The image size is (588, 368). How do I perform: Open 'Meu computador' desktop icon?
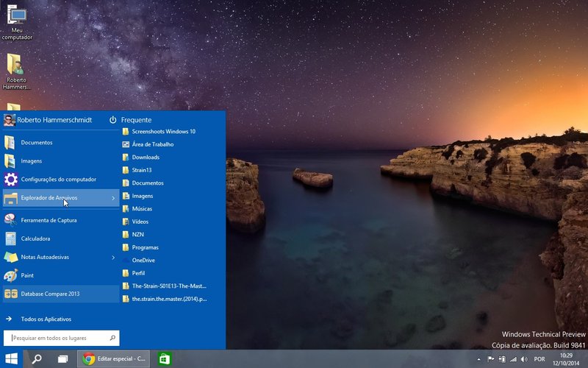click(17, 22)
